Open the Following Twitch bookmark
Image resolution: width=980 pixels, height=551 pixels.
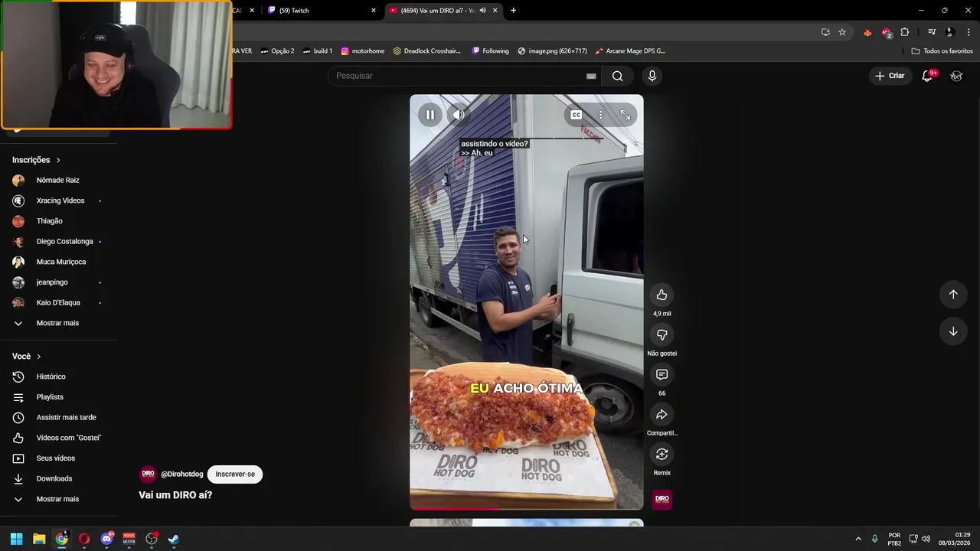pyautogui.click(x=490, y=51)
